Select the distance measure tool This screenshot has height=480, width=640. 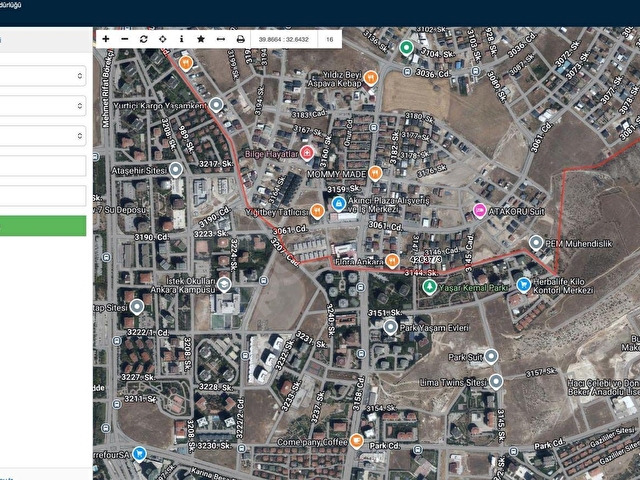tap(220, 39)
